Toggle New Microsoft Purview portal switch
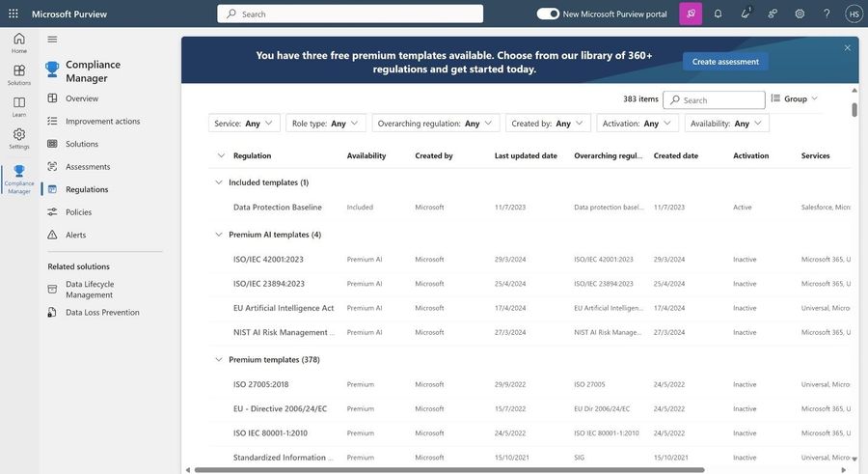Image resolution: width=868 pixels, height=474 pixels. click(x=548, y=14)
